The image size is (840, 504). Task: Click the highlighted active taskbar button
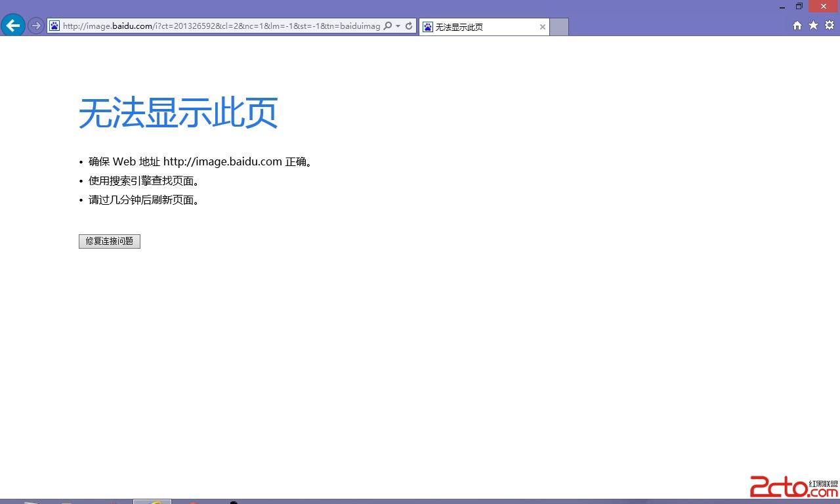coord(152,501)
